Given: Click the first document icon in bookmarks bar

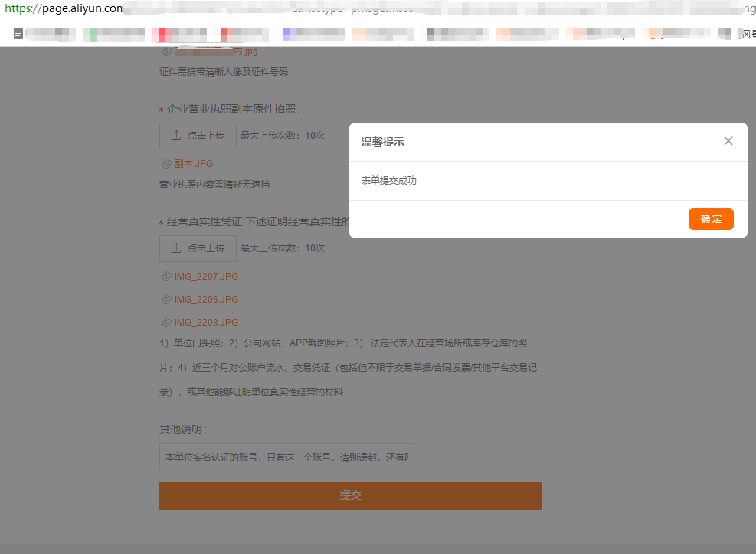Looking at the screenshot, I should click(18, 34).
